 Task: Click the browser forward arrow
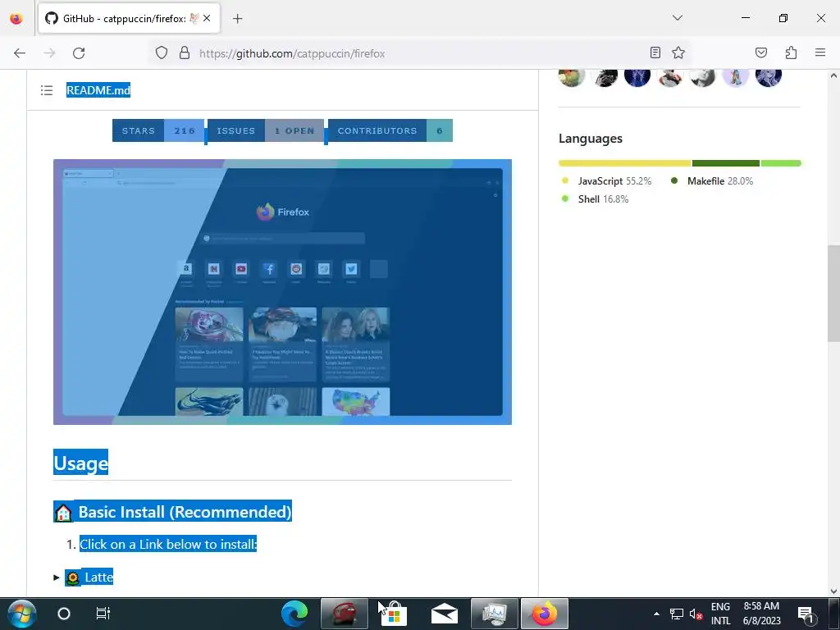click(x=49, y=53)
